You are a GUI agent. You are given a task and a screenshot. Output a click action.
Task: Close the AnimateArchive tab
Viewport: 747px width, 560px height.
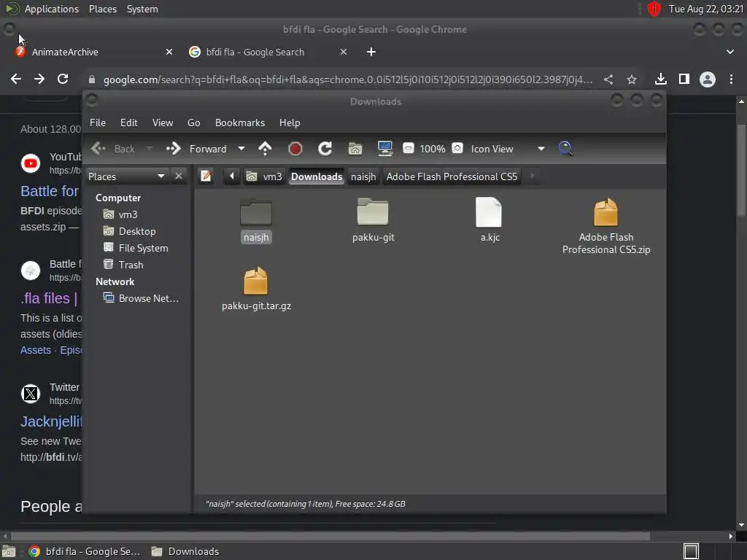169,52
